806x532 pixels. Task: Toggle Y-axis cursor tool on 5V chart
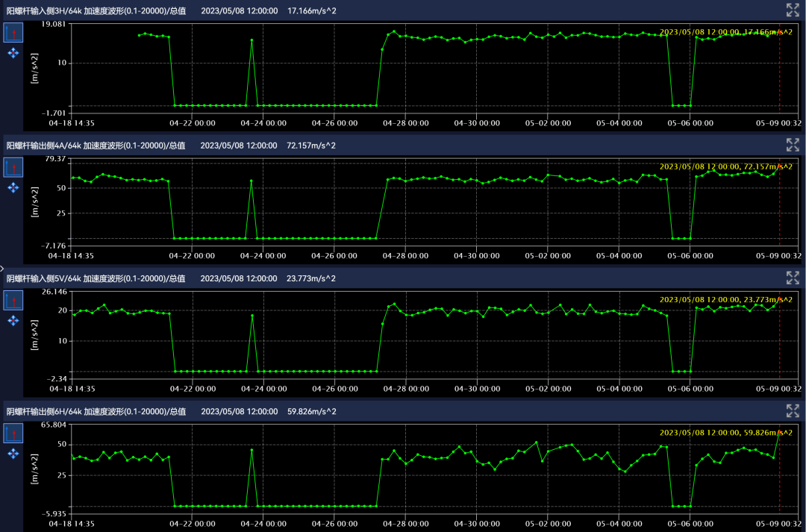(x=13, y=301)
